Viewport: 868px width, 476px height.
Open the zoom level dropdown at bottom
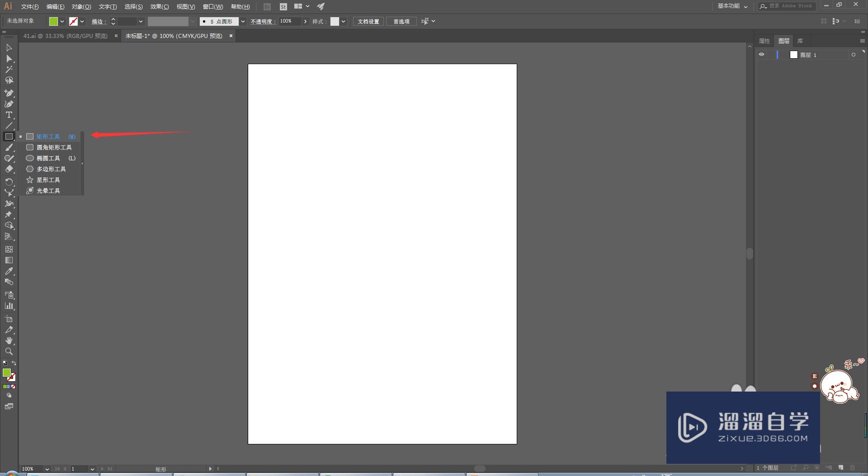tap(47, 469)
